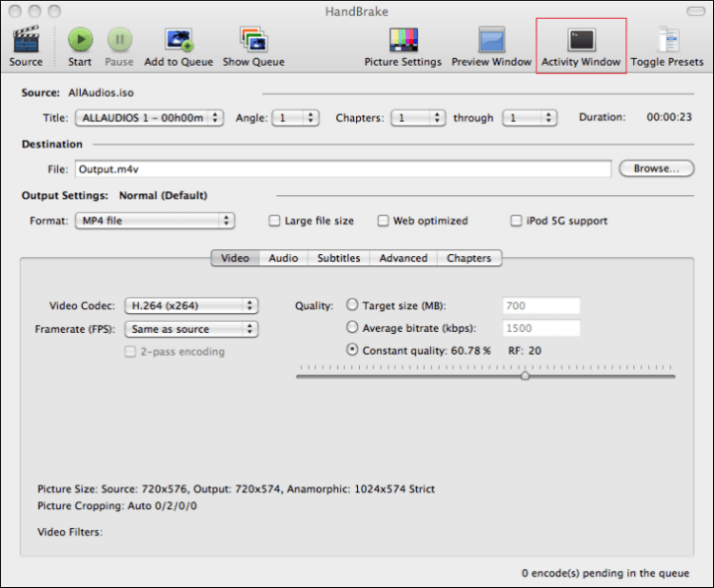Click the constant quality slider handle
Screen dimensions: 714x588
(525, 376)
